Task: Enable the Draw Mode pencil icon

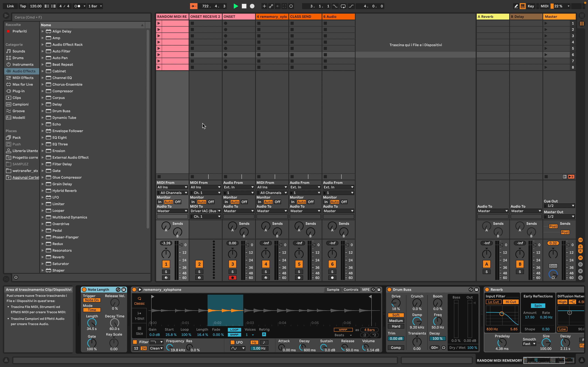Action: coord(516,6)
